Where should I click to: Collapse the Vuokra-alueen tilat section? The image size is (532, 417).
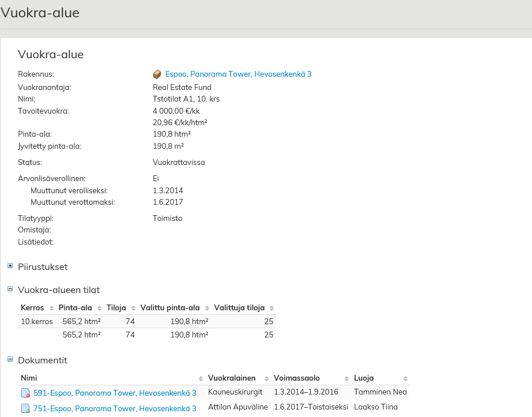click(10, 288)
